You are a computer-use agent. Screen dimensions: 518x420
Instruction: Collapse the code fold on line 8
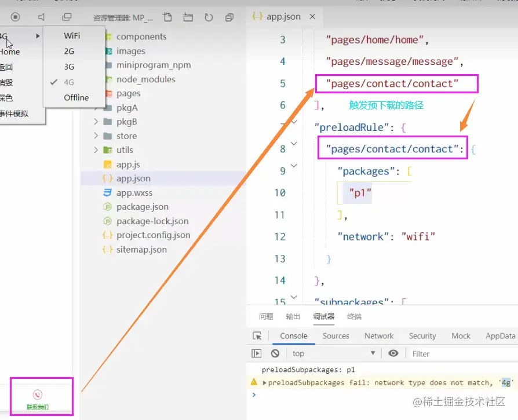294,144
